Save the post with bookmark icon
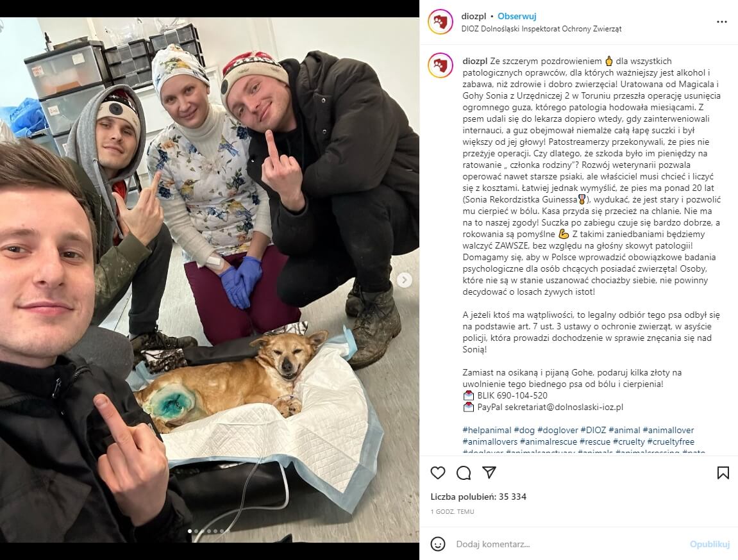 tap(723, 473)
